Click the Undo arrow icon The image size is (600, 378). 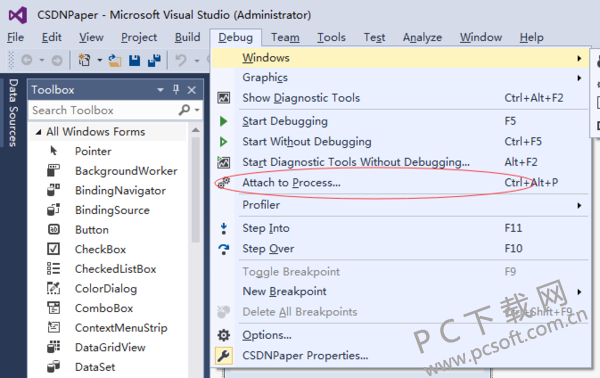tap(181, 60)
